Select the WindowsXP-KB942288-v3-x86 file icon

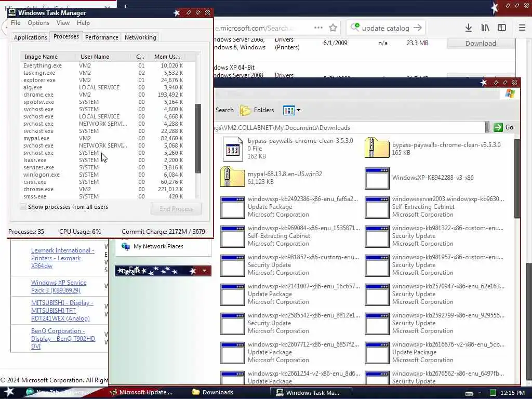(x=377, y=178)
